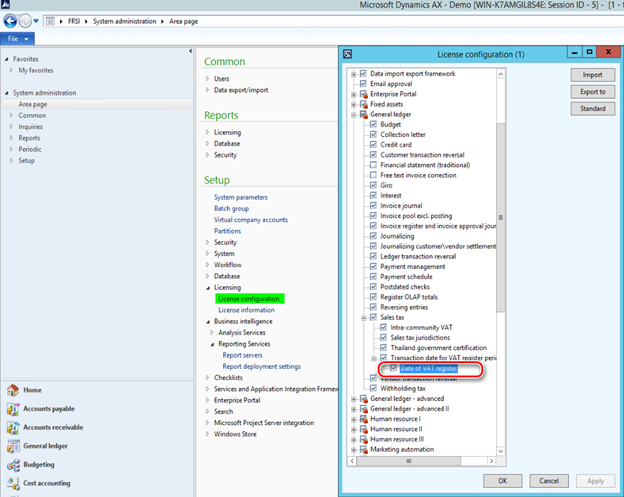Click the Standard button
This screenshot has height=497, width=624.
click(593, 108)
